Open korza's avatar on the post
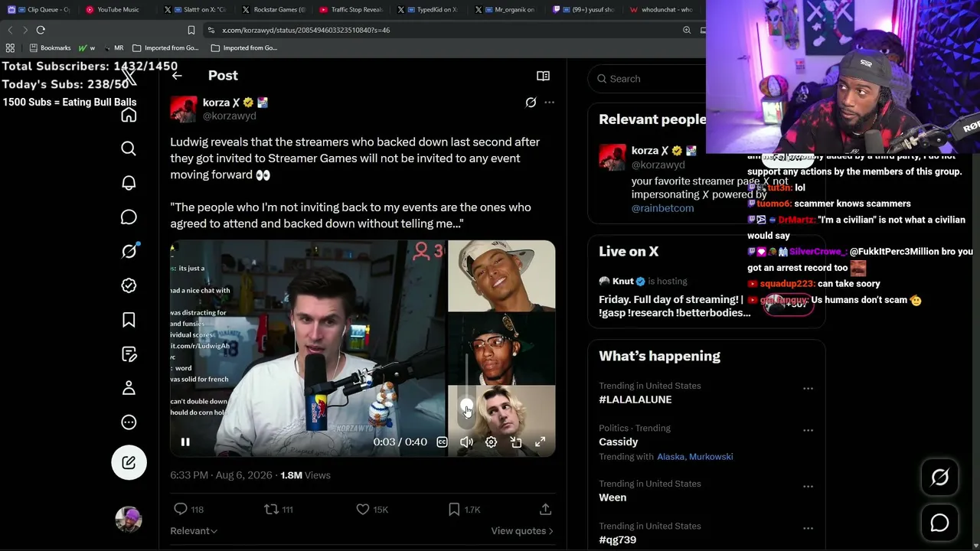Screen dimensions: 980x551 coord(184,109)
